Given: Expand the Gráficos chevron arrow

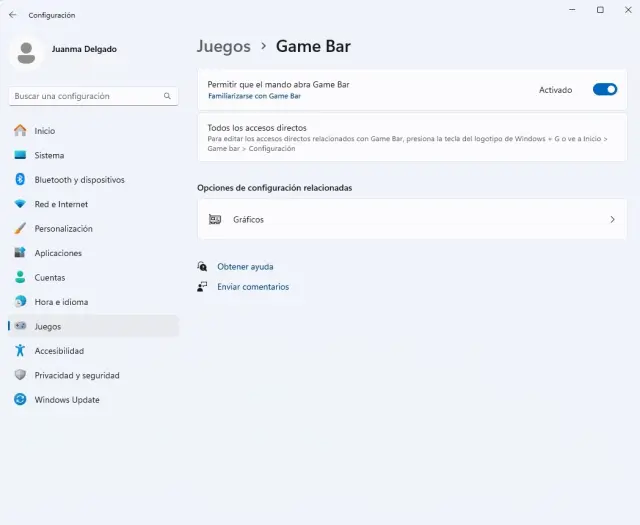Looking at the screenshot, I should tap(612, 219).
